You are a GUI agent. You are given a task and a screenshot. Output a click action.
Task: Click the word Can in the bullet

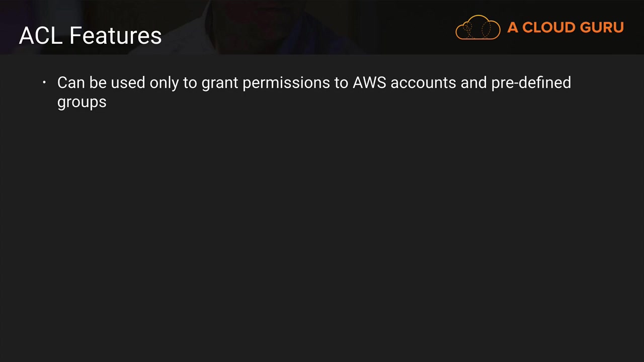point(71,82)
